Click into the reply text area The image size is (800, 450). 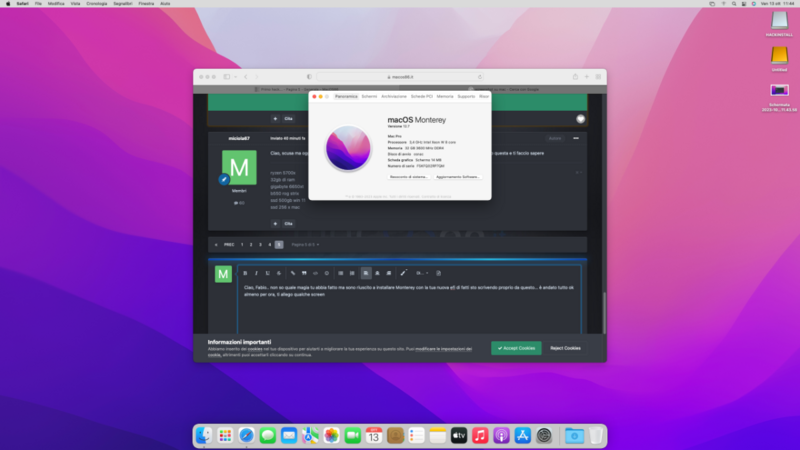(409, 309)
